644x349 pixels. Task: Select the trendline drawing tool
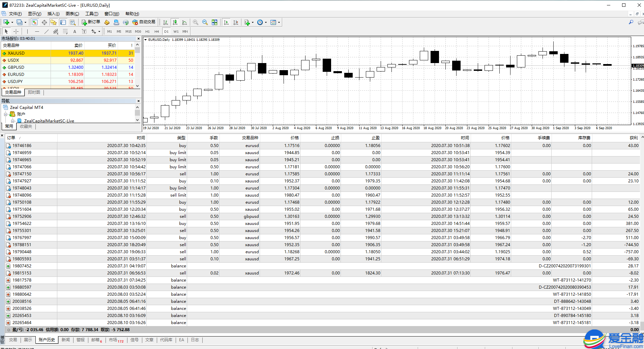pos(47,31)
